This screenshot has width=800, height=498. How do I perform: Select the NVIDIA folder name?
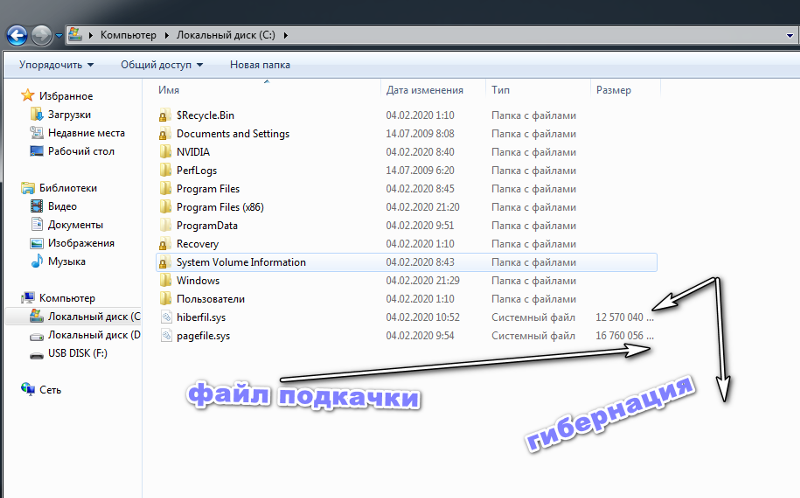tap(193, 152)
